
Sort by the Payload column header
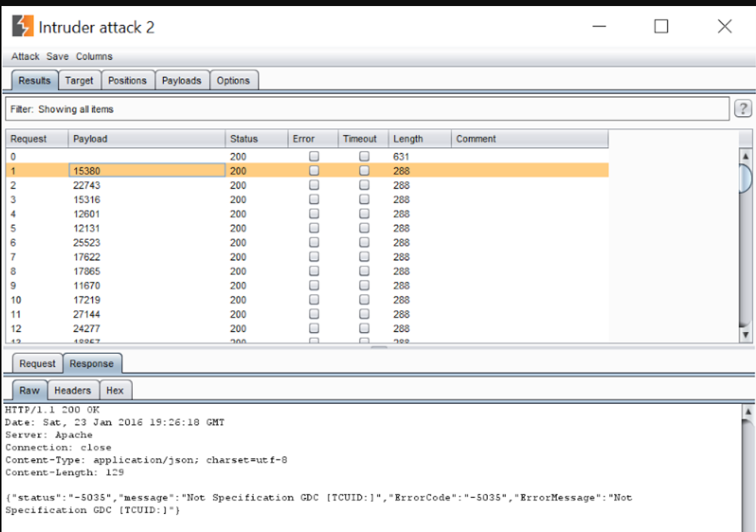tap(147, 139)
